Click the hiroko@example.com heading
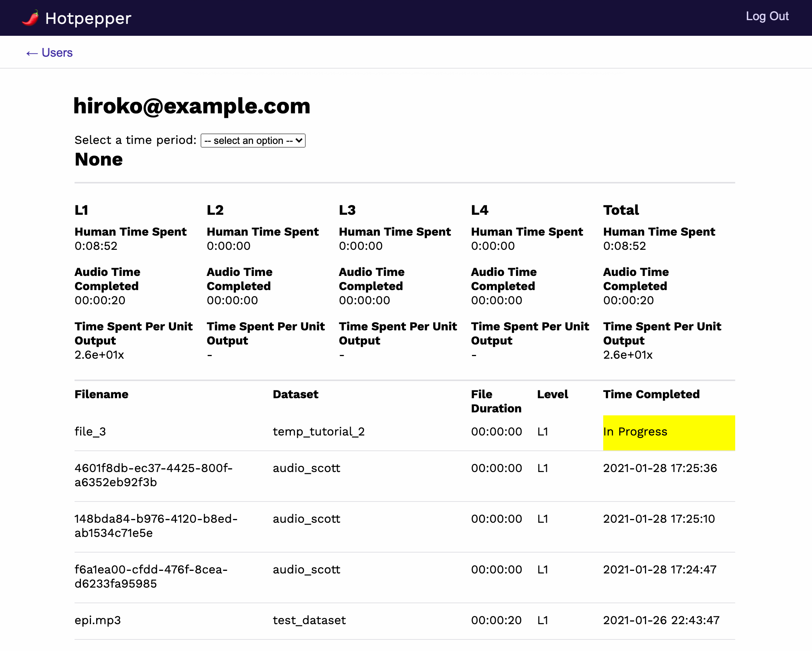Image resolution: width=812 pixels, height=651 pixels. click(192, 106)
